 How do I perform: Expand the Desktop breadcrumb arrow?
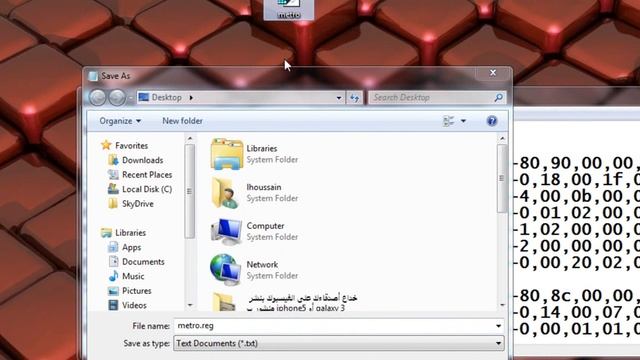(191, 98)
